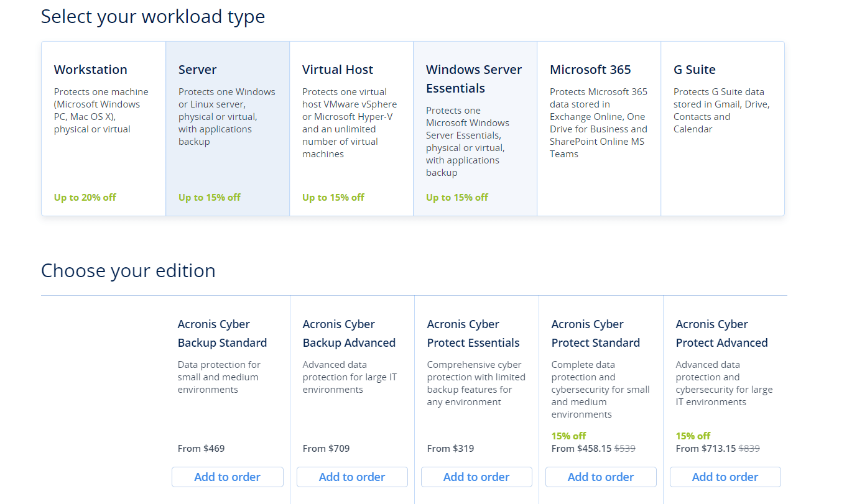Click 'Up to 20% off' under Workstation
This screenshot has width=857, height=504.
[x=85, y=198]
